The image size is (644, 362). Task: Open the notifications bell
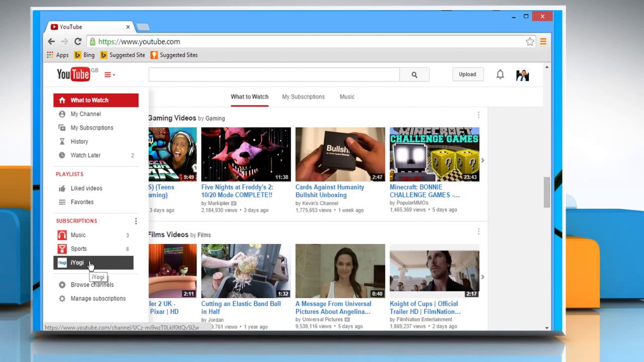tap(500, 74)
